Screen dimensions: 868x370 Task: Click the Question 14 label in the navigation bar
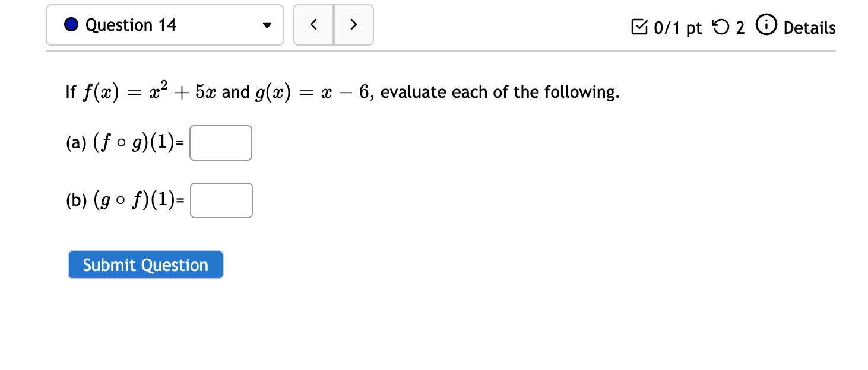131,25
